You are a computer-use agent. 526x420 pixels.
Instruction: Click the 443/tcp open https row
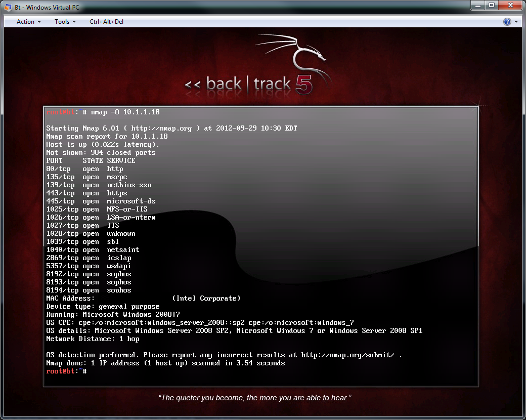tap(86, 193)
